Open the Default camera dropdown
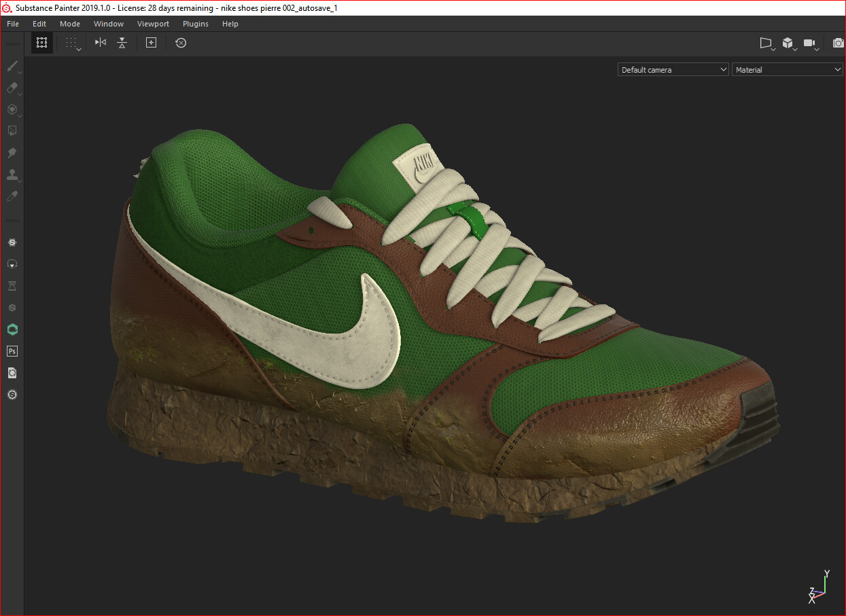This screenshot has width=846, height=616. pos(673,70)
